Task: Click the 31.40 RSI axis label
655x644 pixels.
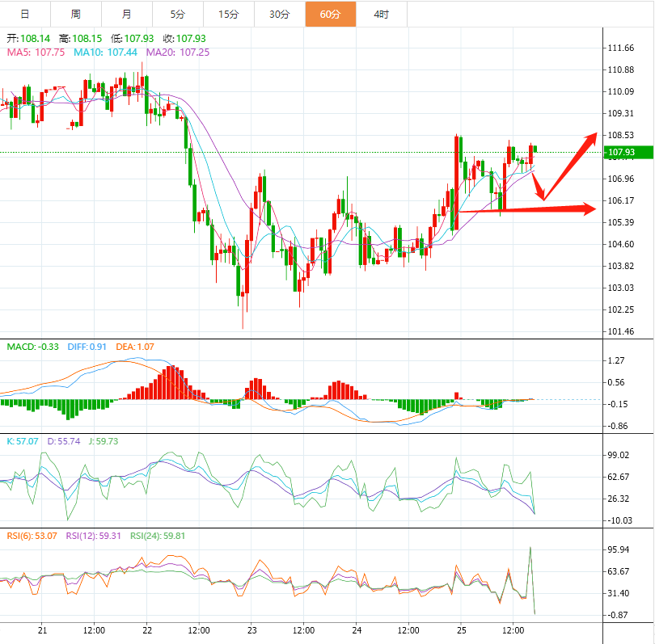Action: tap(619, 593)
